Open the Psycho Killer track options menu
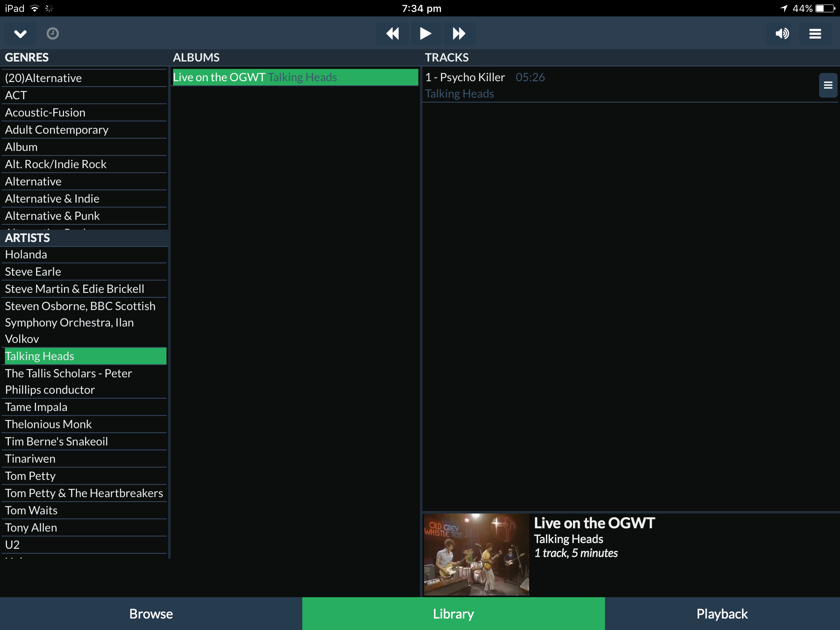840x630 pixels. pyautogui.click(x=828, y=85)
